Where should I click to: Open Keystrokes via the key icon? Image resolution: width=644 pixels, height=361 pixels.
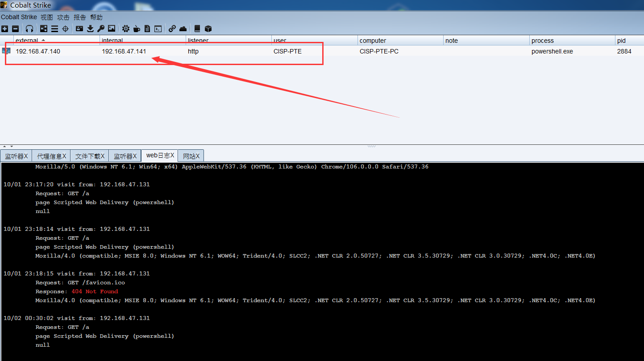(x=101, y=29)
